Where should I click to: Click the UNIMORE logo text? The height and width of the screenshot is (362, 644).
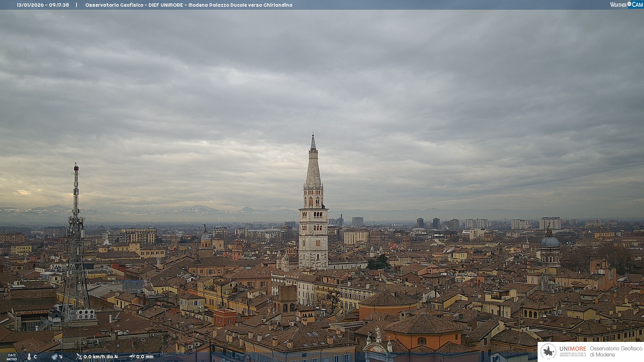[x=573, y=349]
